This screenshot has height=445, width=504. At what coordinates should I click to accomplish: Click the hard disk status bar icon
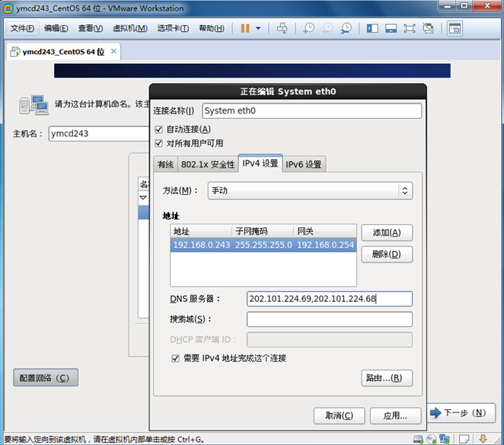pos(418,439)
